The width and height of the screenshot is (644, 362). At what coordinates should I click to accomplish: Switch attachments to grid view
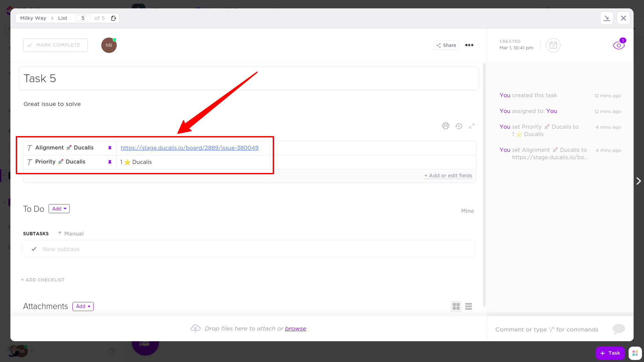456,306
